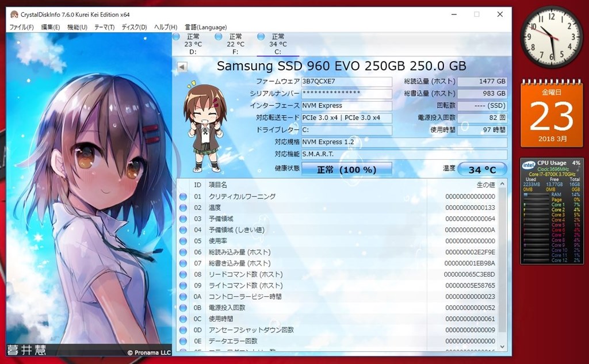
Task: Click status circle for row 02 温度
Action: pyautogui.click(x=183, y=208)
